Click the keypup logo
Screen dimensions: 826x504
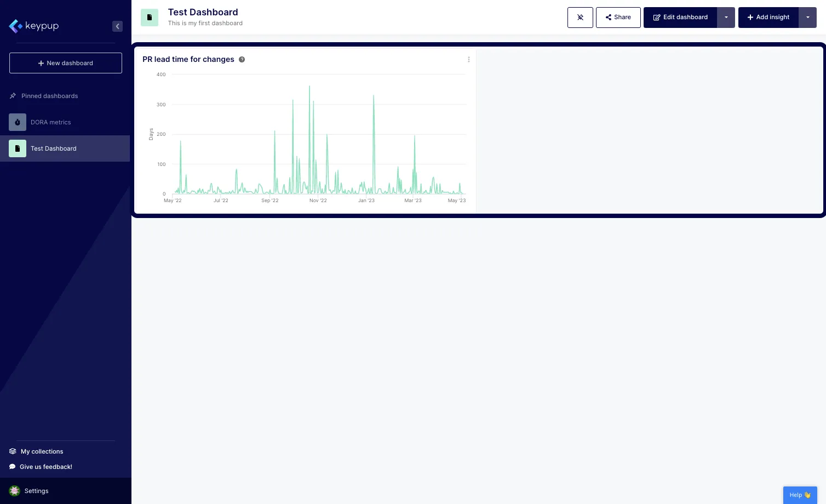(33, 26)
